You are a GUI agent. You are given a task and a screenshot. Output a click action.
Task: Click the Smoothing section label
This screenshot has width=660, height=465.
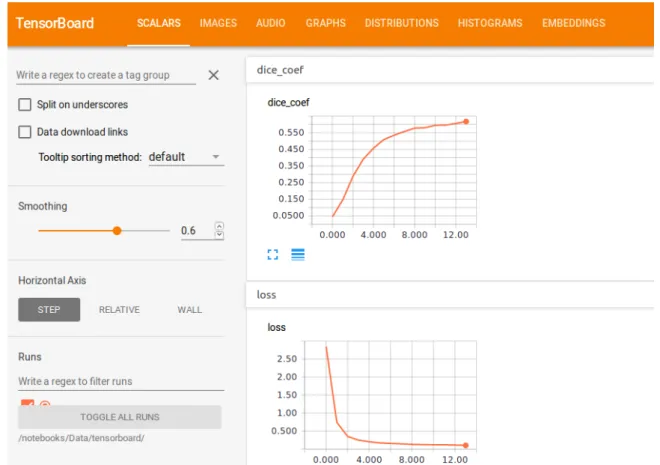click(x=43, y=206)
